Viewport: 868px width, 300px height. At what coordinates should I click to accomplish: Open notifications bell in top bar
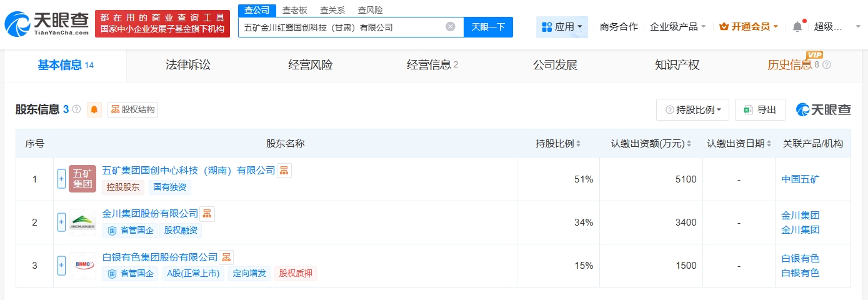tap(797, 27)
